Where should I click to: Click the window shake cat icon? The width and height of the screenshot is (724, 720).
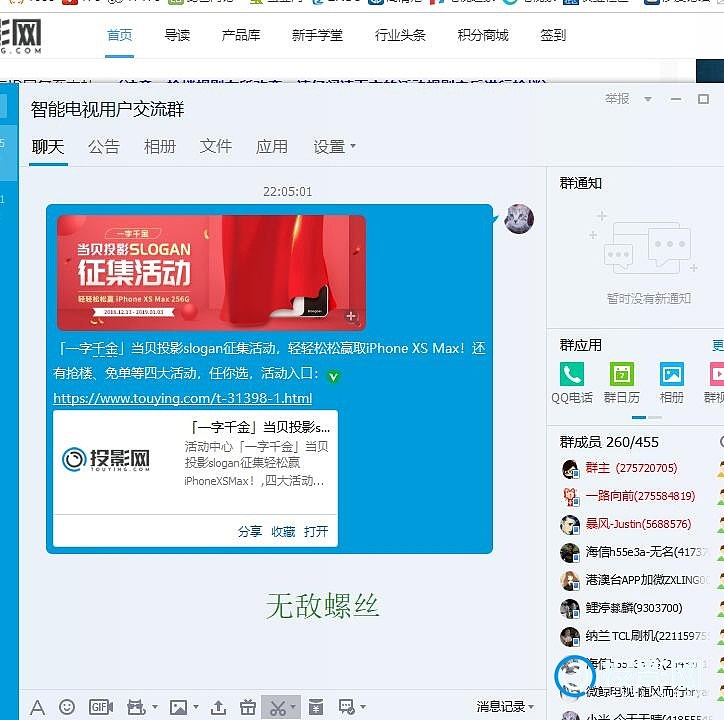click(136, 707)
